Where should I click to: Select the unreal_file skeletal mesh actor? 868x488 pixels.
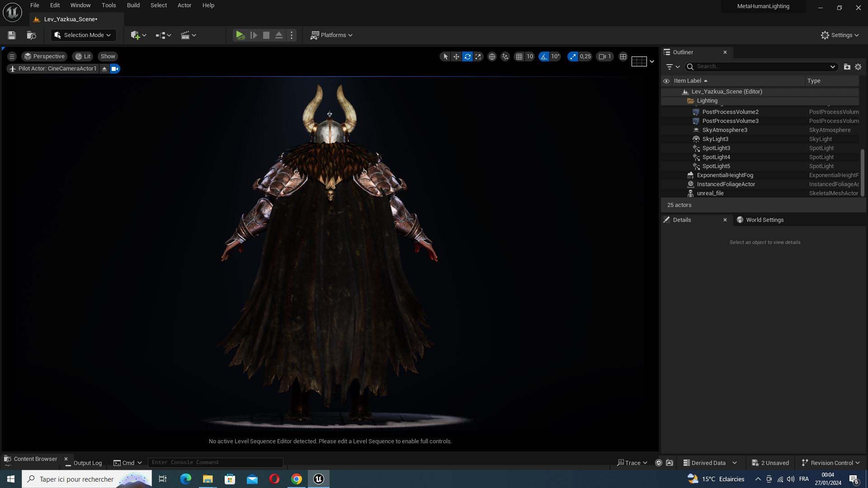click(759, 193)
